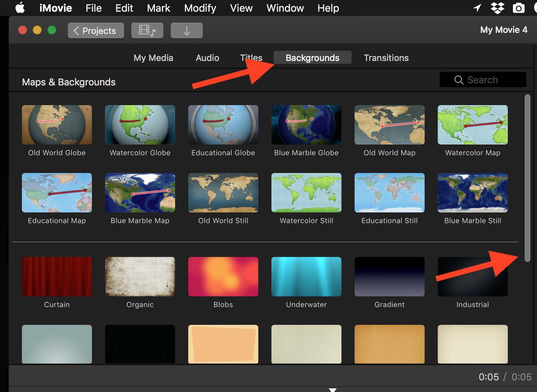Select the Blobs background

(x=223, y=277)
